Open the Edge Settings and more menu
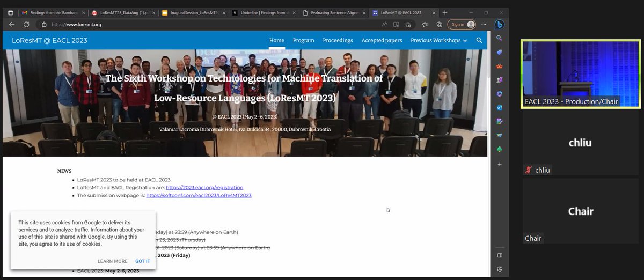Viewport: 644px width, 280px height. pos(484,24)
